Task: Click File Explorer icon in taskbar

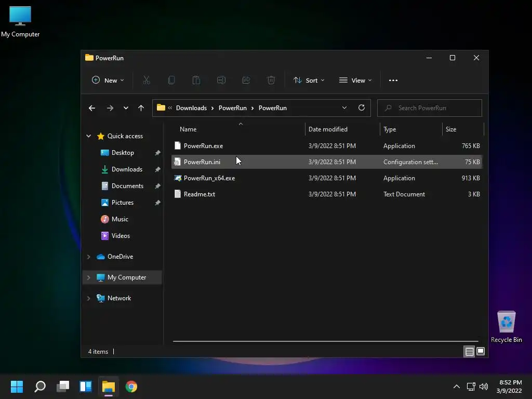Action: pyautogui.click(x=109, y=387)
